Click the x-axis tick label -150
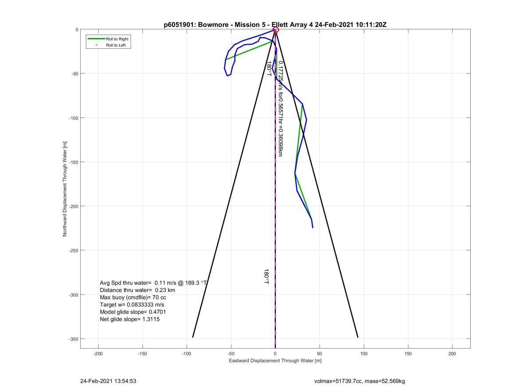This screenshot has width=532, height=392. [x=142, y=354]
